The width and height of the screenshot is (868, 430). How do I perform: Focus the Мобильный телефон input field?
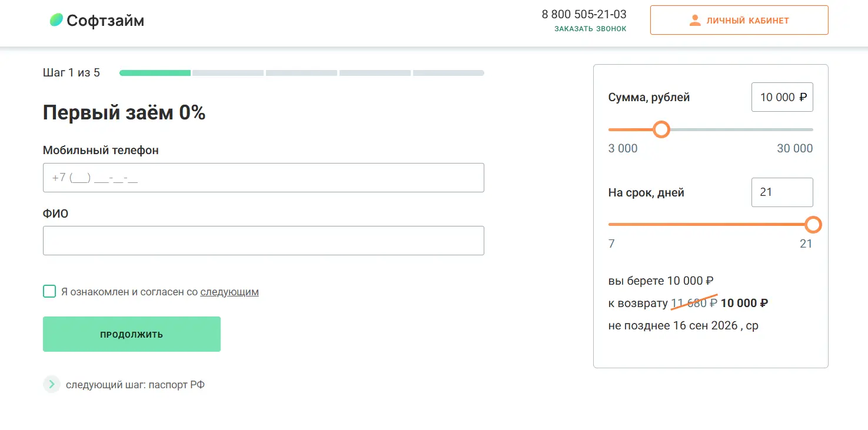(264, 178)
